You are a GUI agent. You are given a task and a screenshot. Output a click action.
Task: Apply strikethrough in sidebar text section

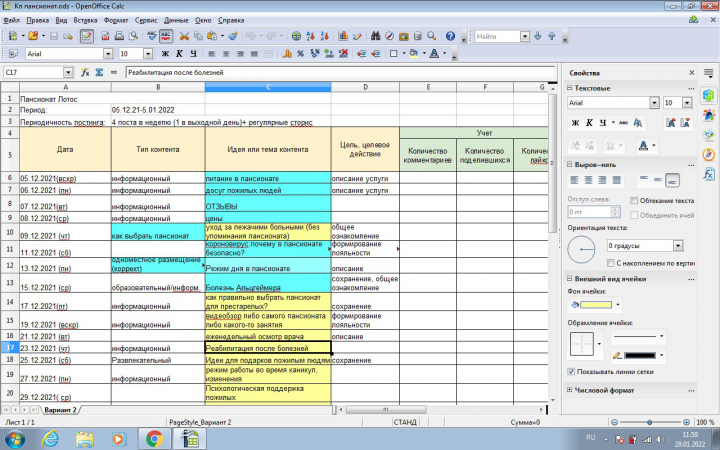[623, 123]
